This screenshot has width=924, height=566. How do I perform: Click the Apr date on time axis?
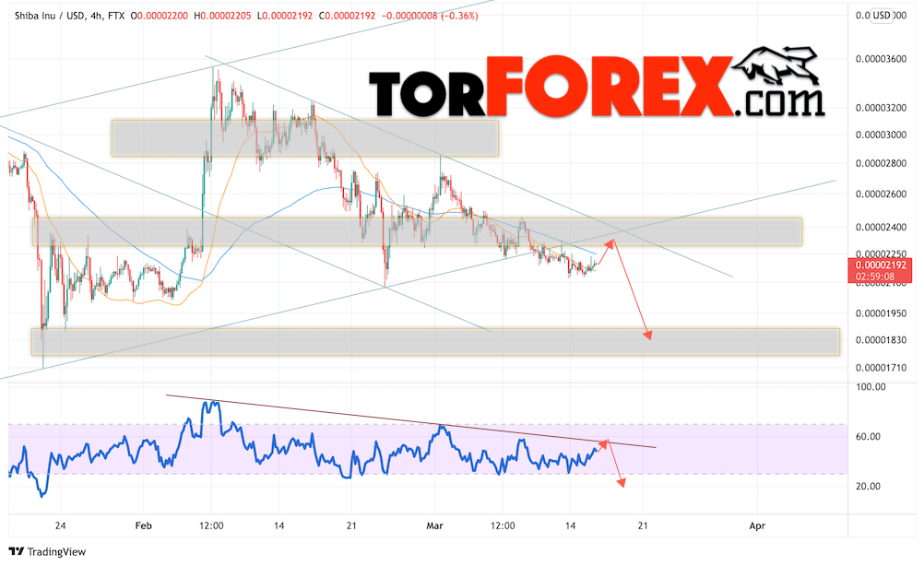click(757, 525)
